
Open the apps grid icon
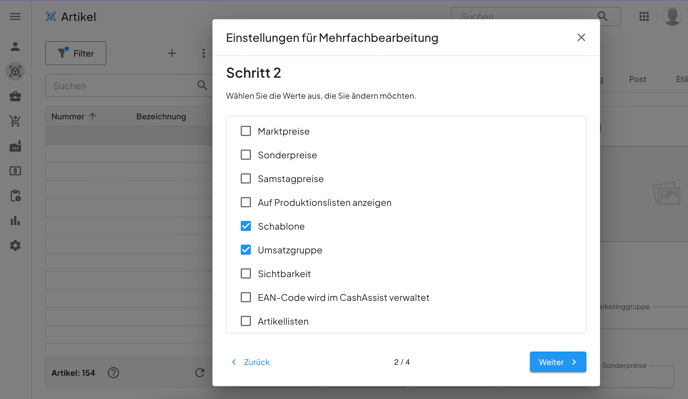pos(644,17)
